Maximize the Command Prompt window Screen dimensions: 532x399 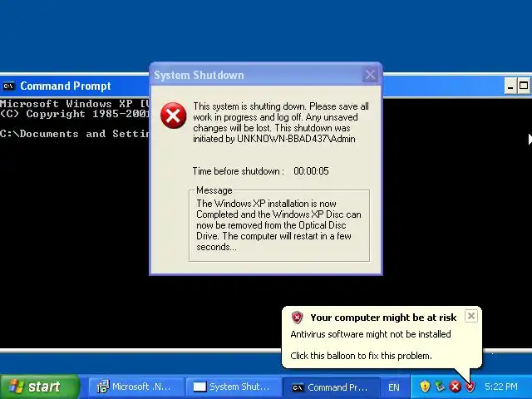(x=524, y=86)
